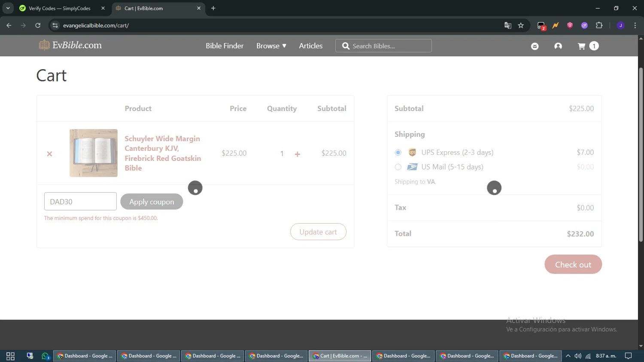Image resolution: width=644 pixels, height=362 pixels.
Task: Open the Extensions puzzle piece menu
Action: (x=599, y=25)
